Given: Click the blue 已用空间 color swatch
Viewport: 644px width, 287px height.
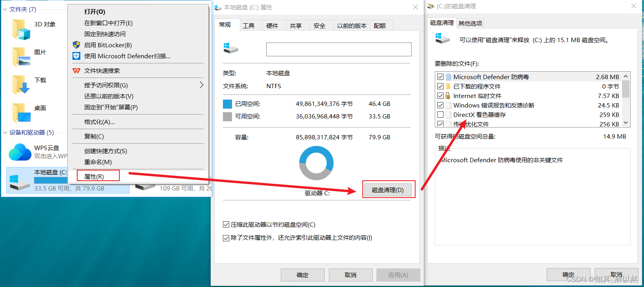Looking at the screenshot, I should (x=227, y=104).
